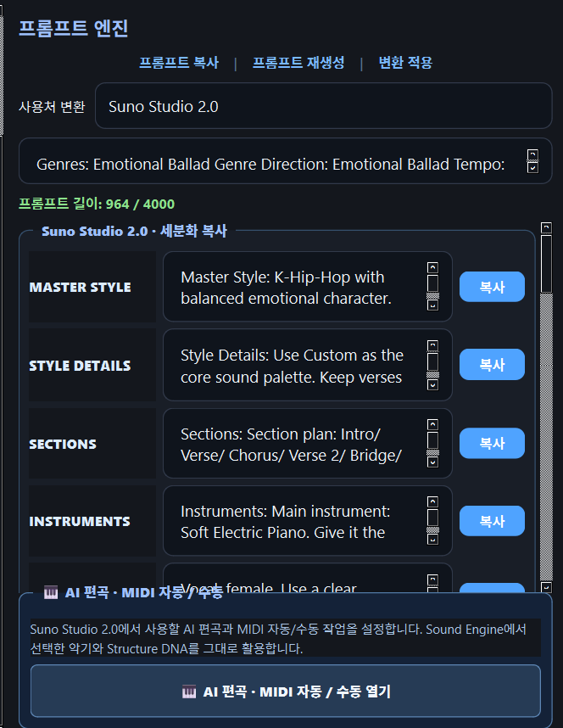Click the 세분화 복사 panel scrollbar up arrow

pyautogui.click(x=546, y=228)
